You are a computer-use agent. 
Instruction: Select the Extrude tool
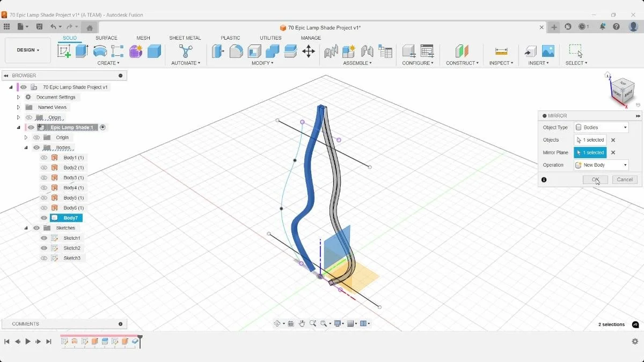click(x=82, y=51)
